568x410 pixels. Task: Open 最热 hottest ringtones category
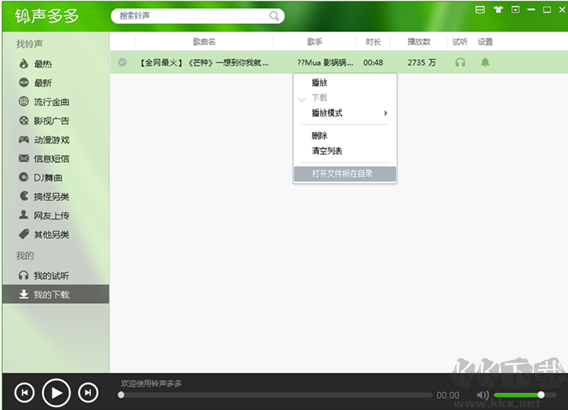[x=35, y=64]
